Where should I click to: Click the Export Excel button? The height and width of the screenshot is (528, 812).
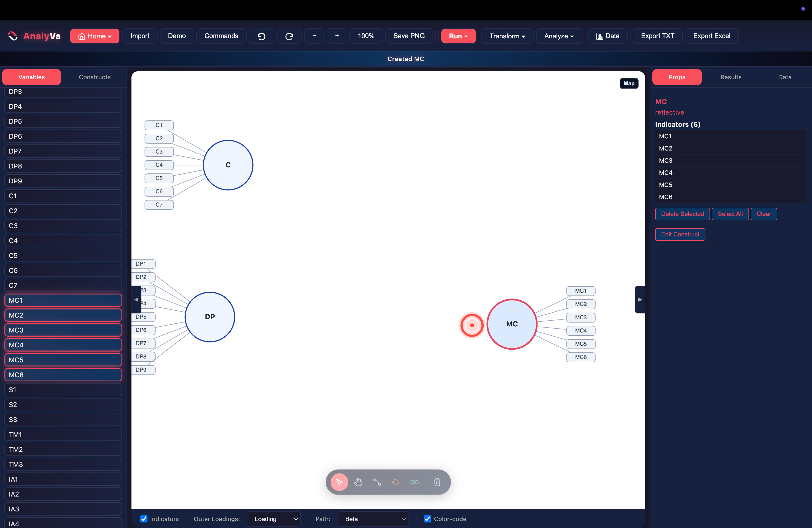click(712, 36)
